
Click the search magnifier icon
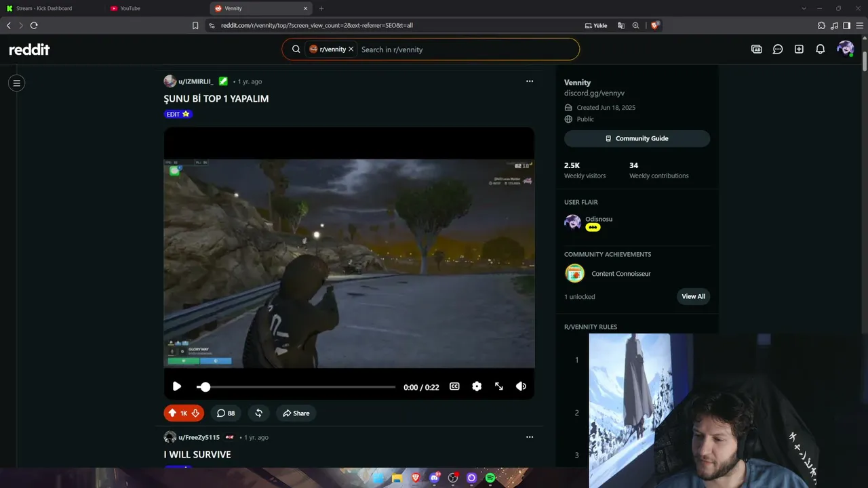tap(296, 49)
